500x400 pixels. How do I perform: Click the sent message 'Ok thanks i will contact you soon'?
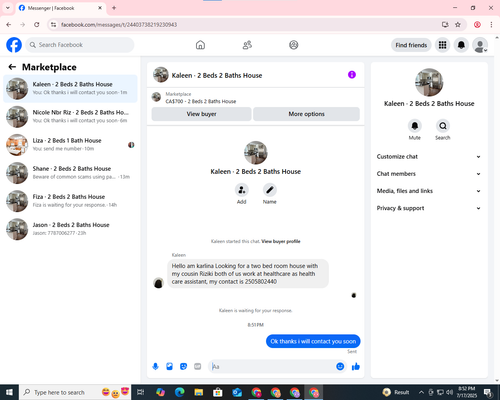click(313, 341)
